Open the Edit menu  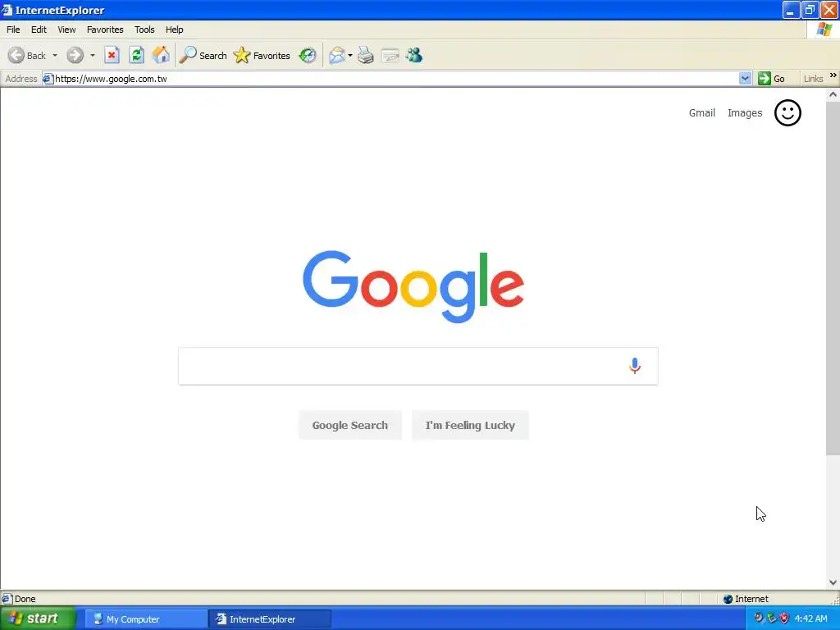pyautogui.click(x=39, y=30)
